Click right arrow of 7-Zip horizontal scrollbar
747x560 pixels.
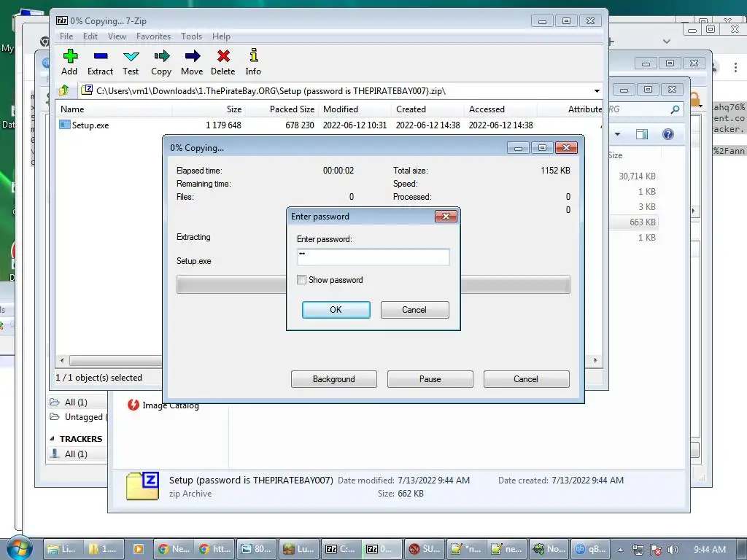coord(595,360)
